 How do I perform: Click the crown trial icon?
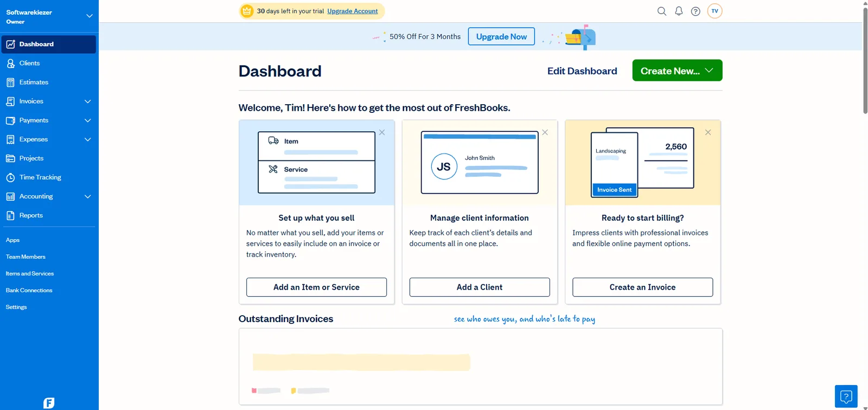coord(247,11)
